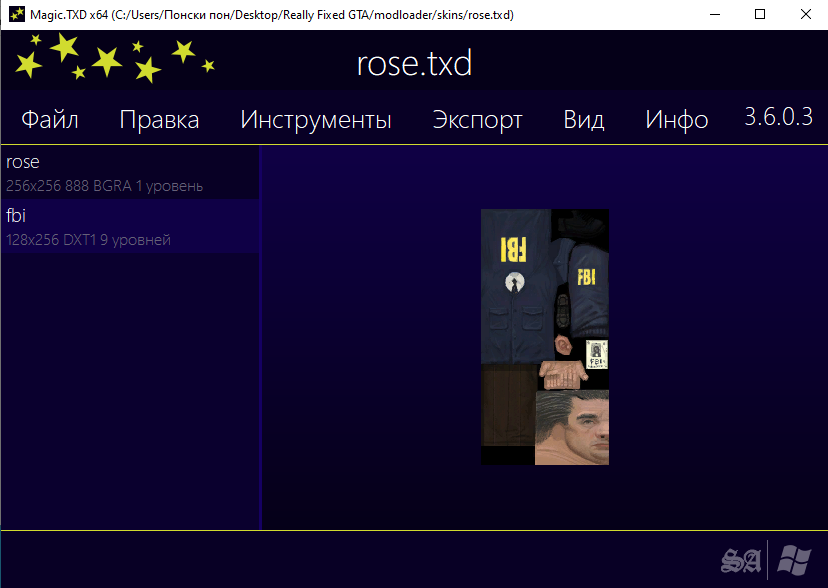The width and height of the screenshot is (828, 588).
Task: Close the Magic.TXD window
Action: pos(805,14)
